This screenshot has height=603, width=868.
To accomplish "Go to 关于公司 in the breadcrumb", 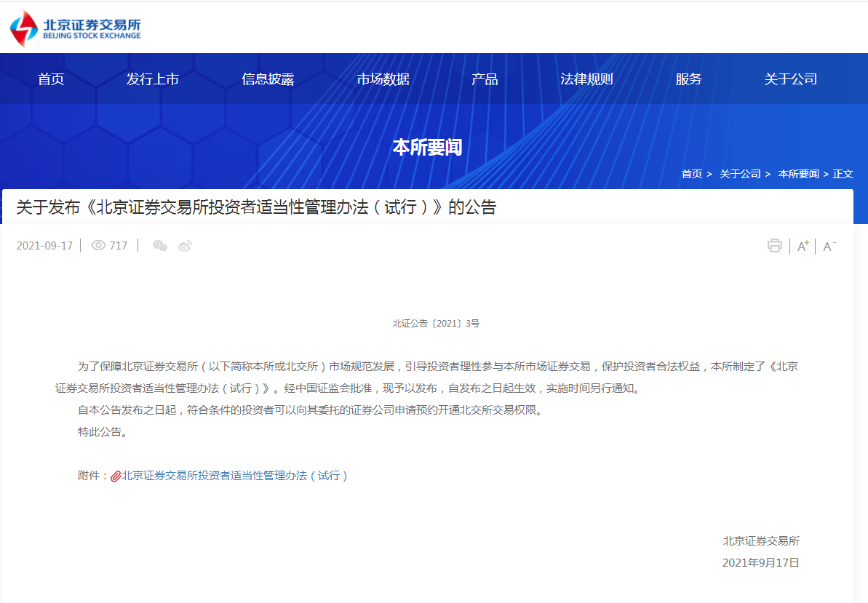I will click(739, 174).
